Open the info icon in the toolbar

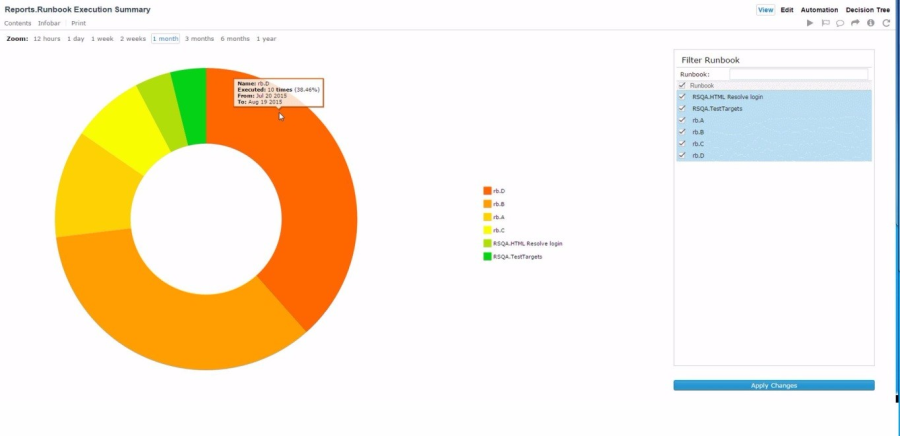click(871, 23)
